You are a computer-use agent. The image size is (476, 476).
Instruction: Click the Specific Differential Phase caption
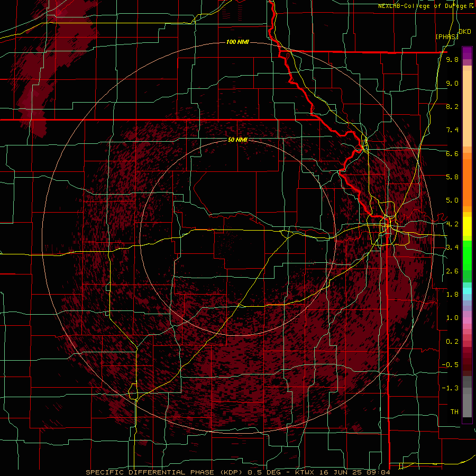point(237,472)
